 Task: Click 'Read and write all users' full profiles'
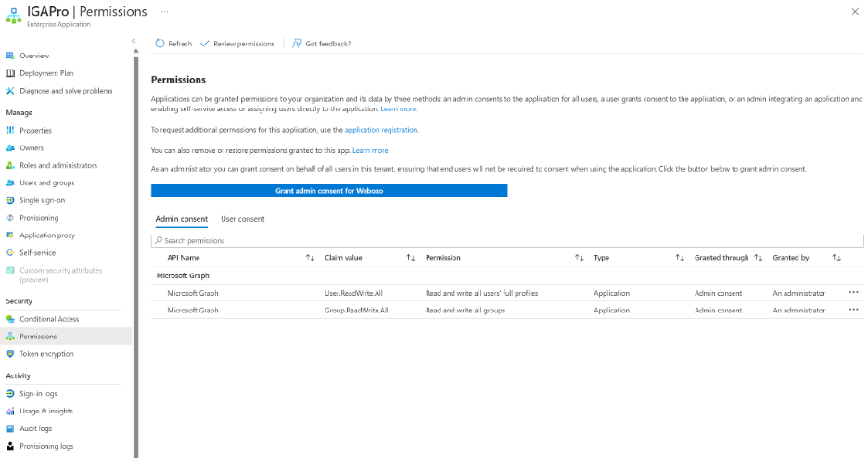click(481, 293)
